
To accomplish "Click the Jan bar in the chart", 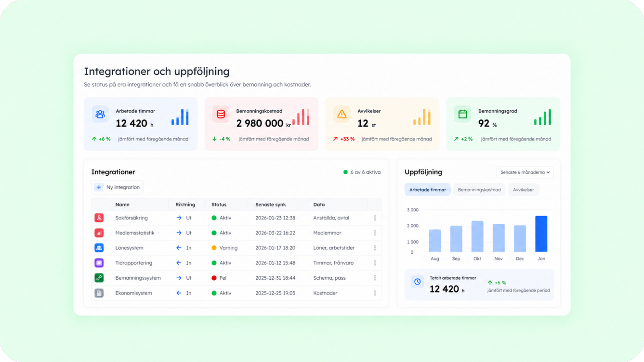I will pyautogui.click(x=541, y=234).
